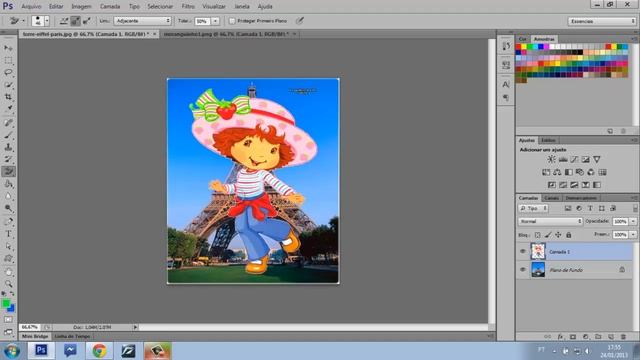Select the Healing Brush tool

pyautogui.click(x=8, y=123)
